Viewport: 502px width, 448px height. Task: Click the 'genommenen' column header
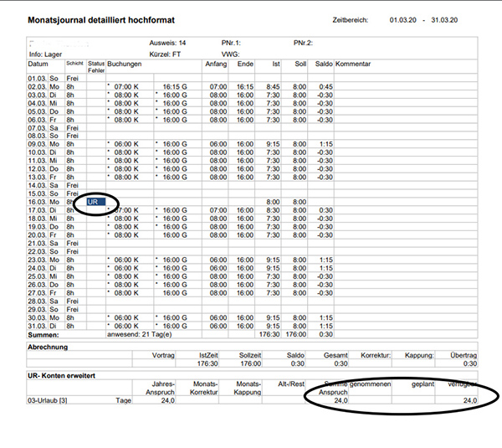click(x=370, y=384)
